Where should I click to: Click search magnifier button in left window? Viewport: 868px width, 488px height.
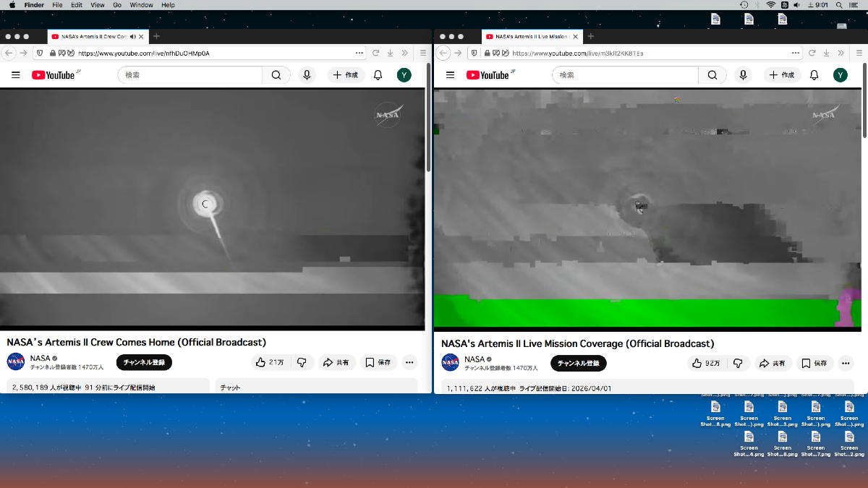(x=276, y=75)
